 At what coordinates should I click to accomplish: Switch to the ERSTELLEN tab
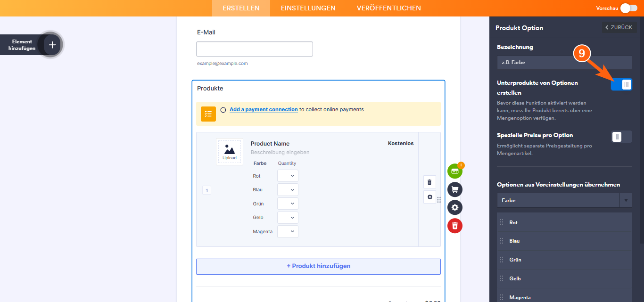241,8
